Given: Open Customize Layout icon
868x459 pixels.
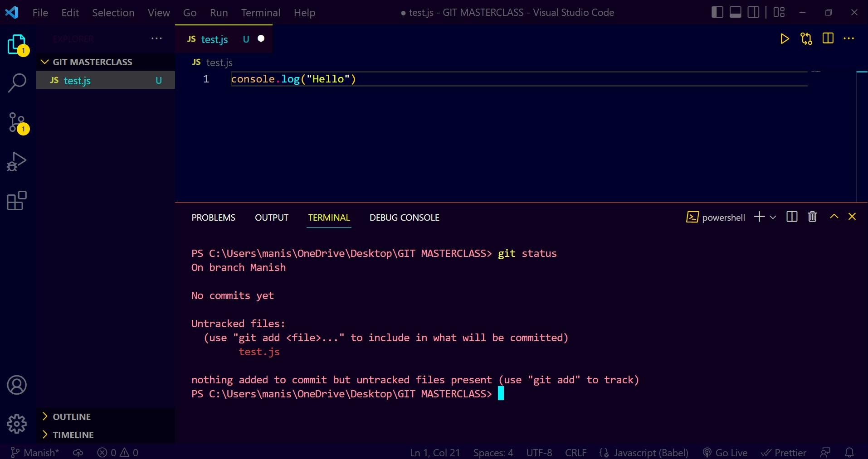Looking at the screenshot, I should coord(779,12).
